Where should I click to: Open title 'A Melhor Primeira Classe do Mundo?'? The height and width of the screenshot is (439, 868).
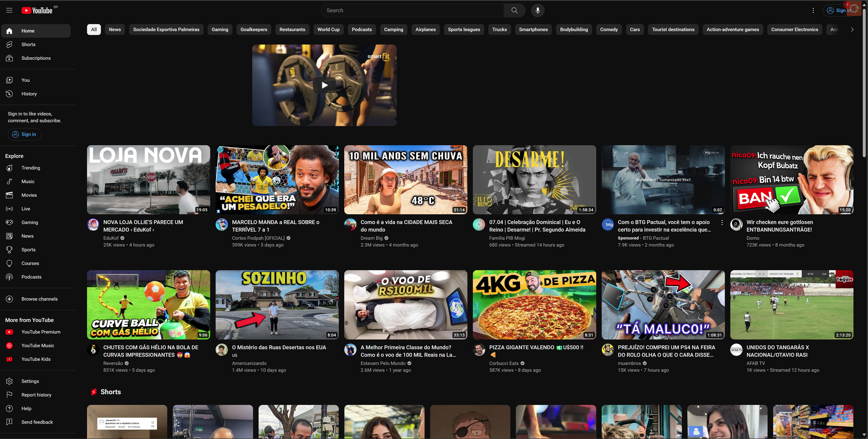point(408,351)
